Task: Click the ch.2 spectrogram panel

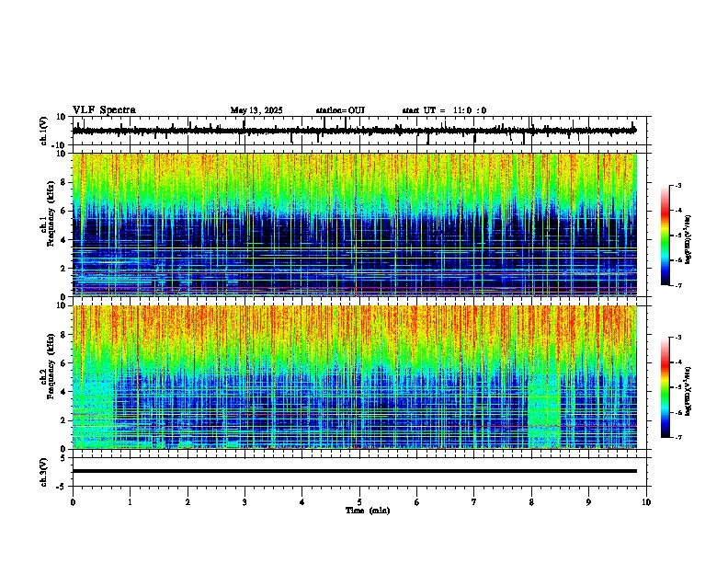Action: 354,377
